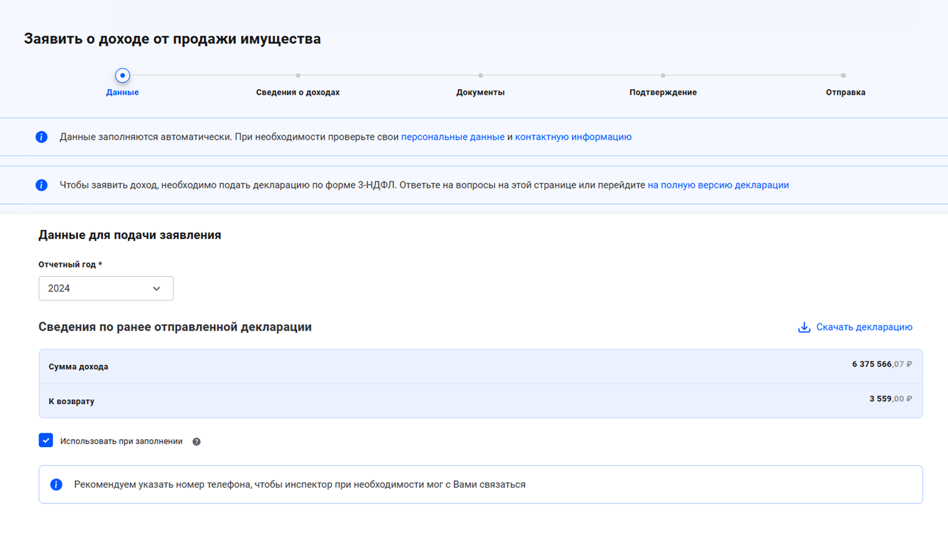The image size is (948, 560).
Task: Click the active Данные step circle
Action: 122,75
